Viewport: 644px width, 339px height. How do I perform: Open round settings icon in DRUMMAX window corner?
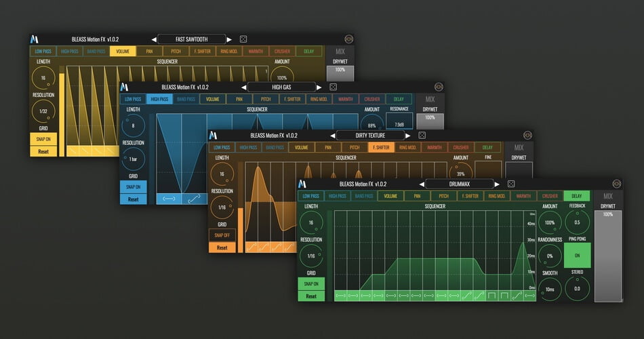click(x=616, y=184)
